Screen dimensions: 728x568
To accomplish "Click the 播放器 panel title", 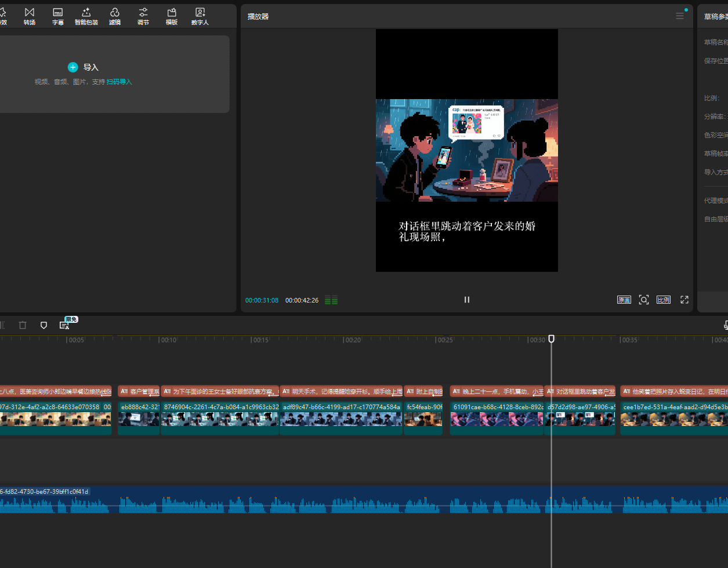I will (258, 16).
